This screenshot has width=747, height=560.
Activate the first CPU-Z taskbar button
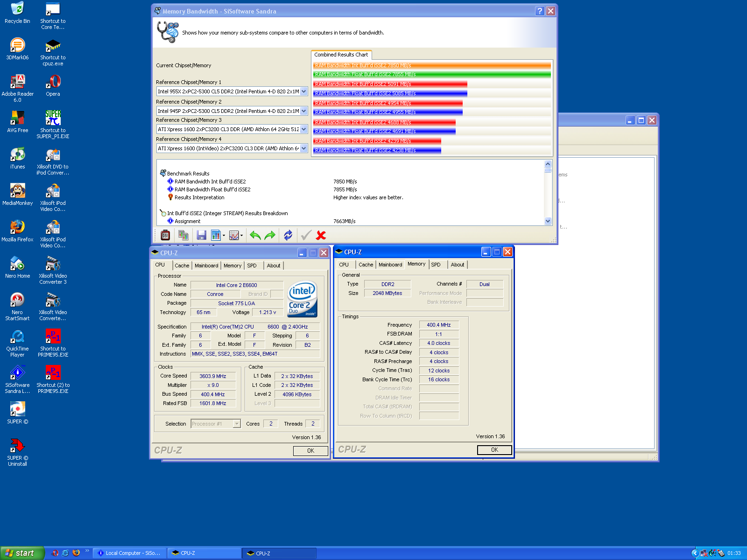coord(204,553)
